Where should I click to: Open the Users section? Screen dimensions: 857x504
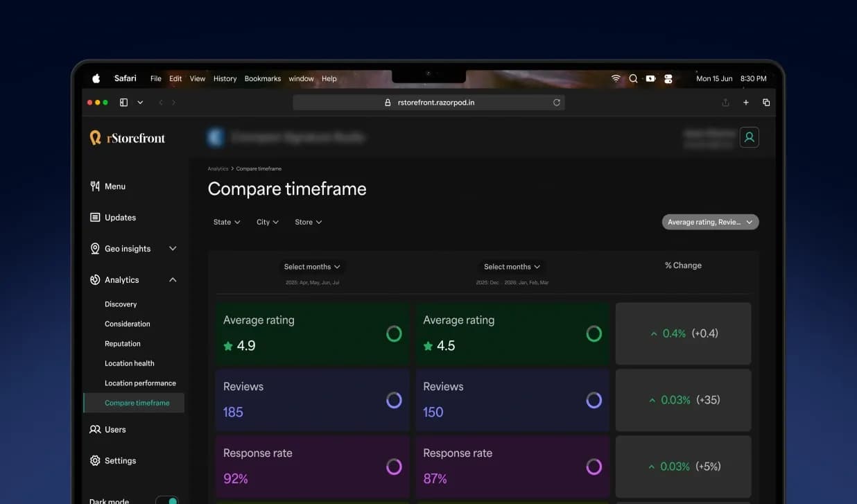coord(107,430)
